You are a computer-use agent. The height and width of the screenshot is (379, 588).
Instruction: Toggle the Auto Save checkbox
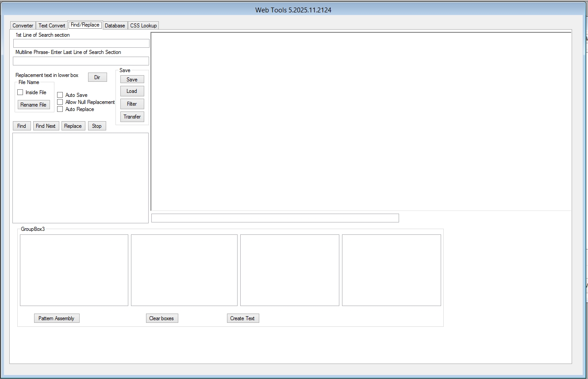pyautogui.click(x=60, y=95)
